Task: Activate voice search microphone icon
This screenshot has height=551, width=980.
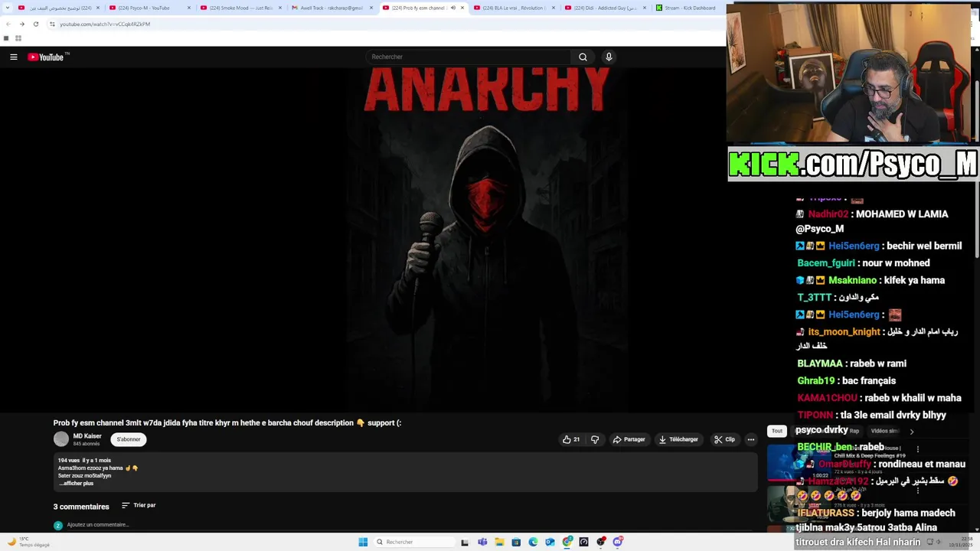Action: pyautogui.click(x=609, y=57)
